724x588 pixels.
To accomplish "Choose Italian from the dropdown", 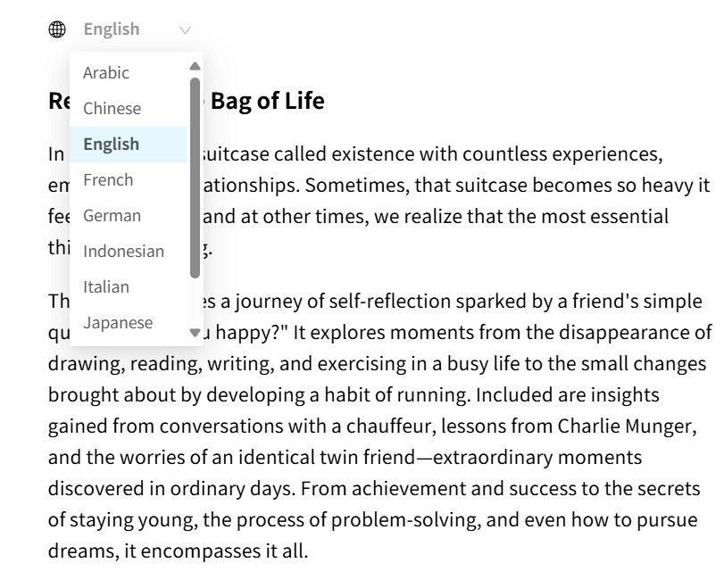I will [x=129, y=287].
